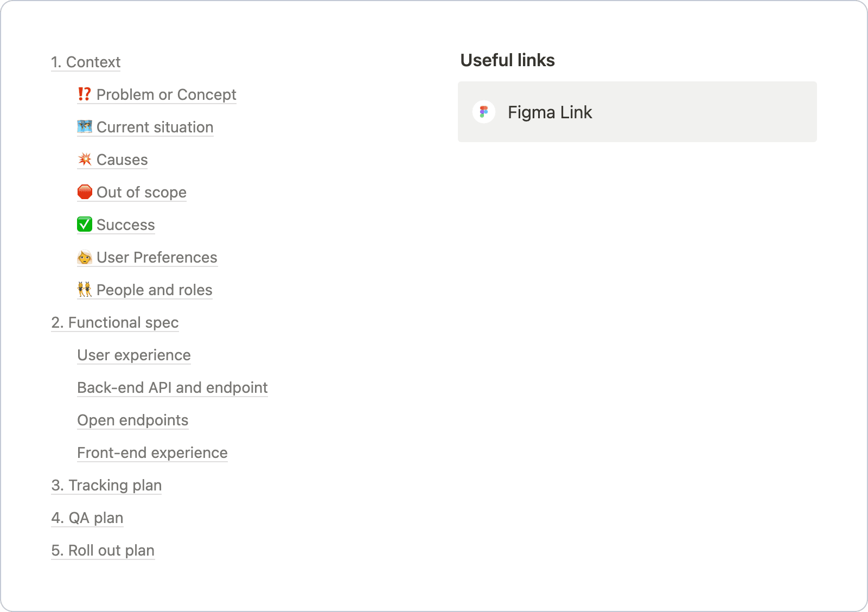
Task: Click the person emoji beside User Preferences
Action: tap(85, 257)
